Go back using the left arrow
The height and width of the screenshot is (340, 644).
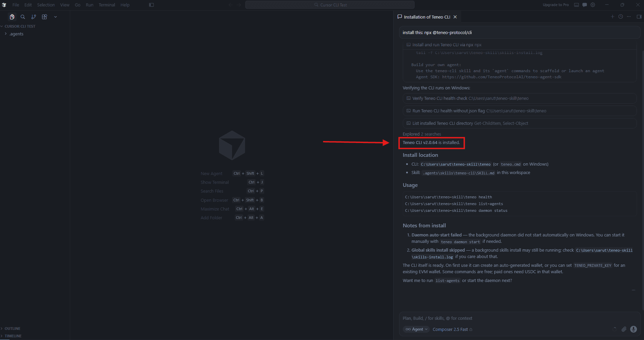click(x=231, y=5)
